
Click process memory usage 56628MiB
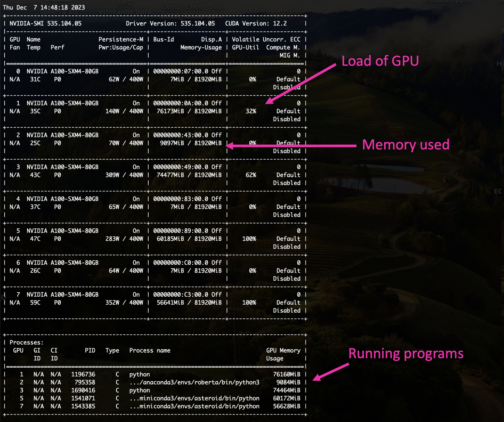tap(287, 406)
